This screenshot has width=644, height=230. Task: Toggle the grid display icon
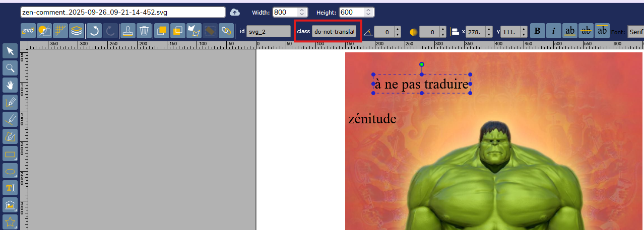pos(60,31)
